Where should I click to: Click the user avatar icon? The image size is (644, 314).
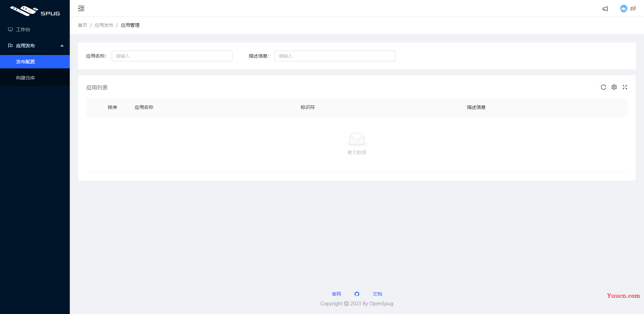click(624, 8)
